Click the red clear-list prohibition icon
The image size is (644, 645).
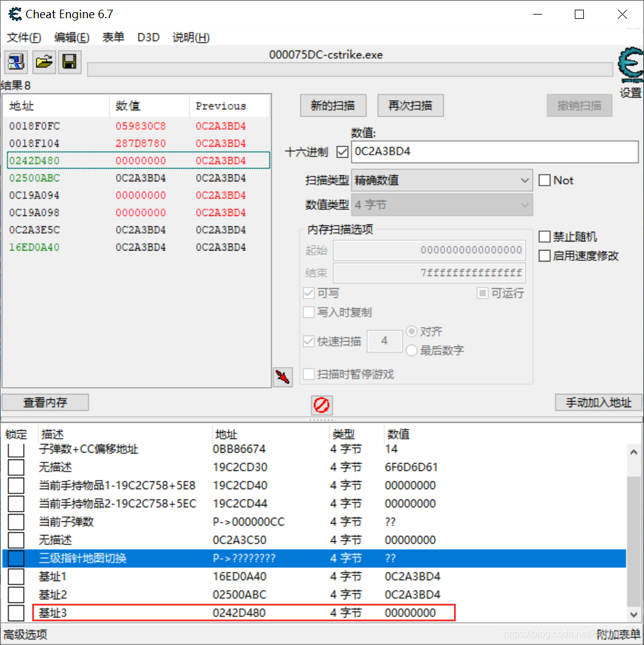pyautogui.click(x=321, y=405)
